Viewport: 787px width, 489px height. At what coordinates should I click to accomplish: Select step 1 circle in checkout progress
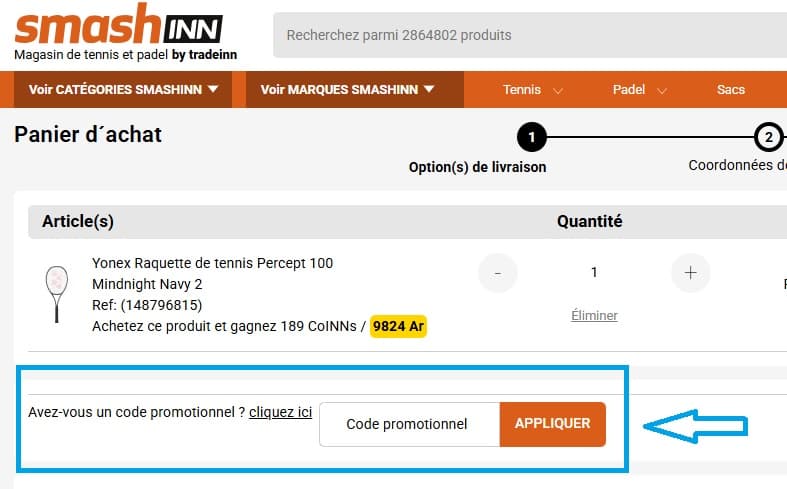(531, 136)
